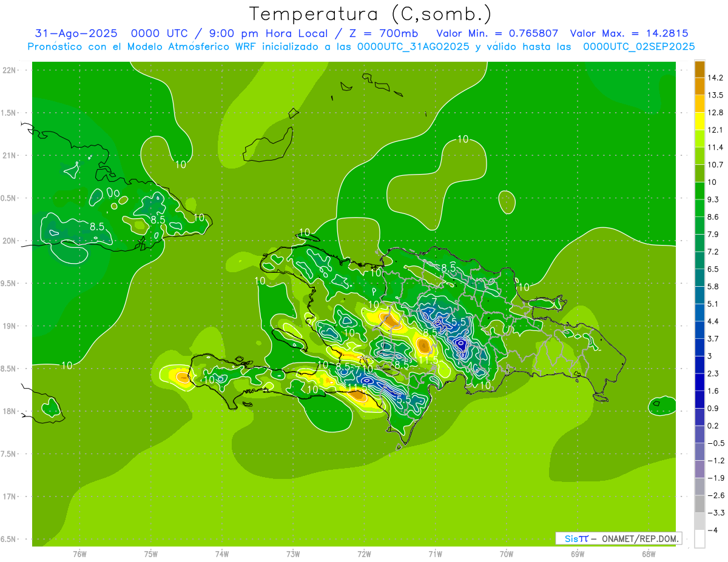The height and width of the screenshot is (562, 728).
Task: Click the 12.1 label on the color legend
Action: click(714, 130)
